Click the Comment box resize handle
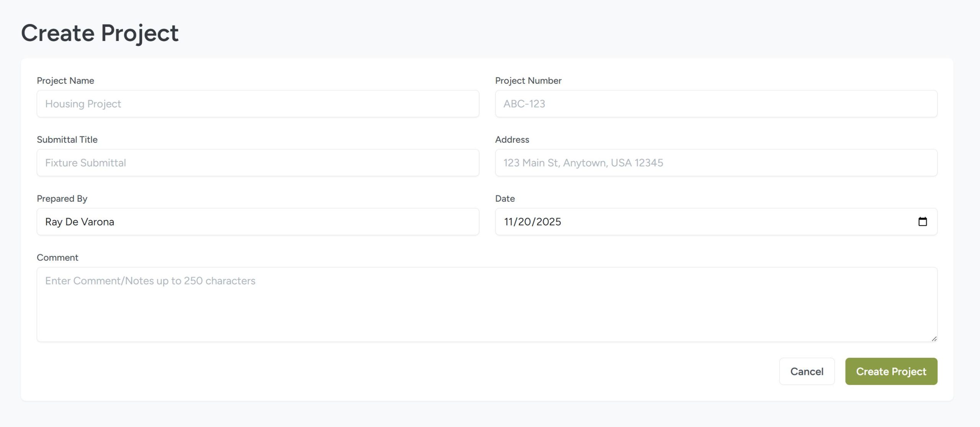The image size is (980, 427). click(x=934, y=339)
